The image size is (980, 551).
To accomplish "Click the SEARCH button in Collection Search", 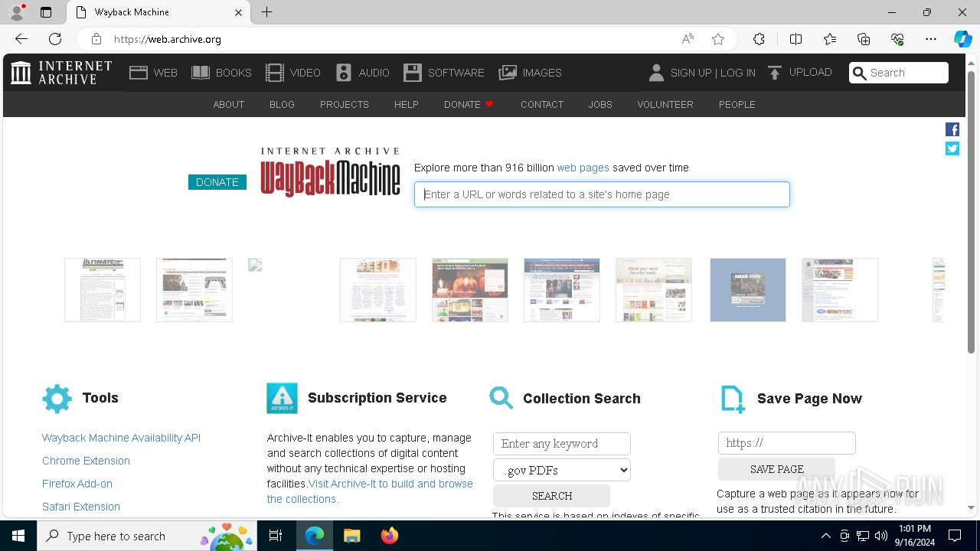I will click(551, 496).
